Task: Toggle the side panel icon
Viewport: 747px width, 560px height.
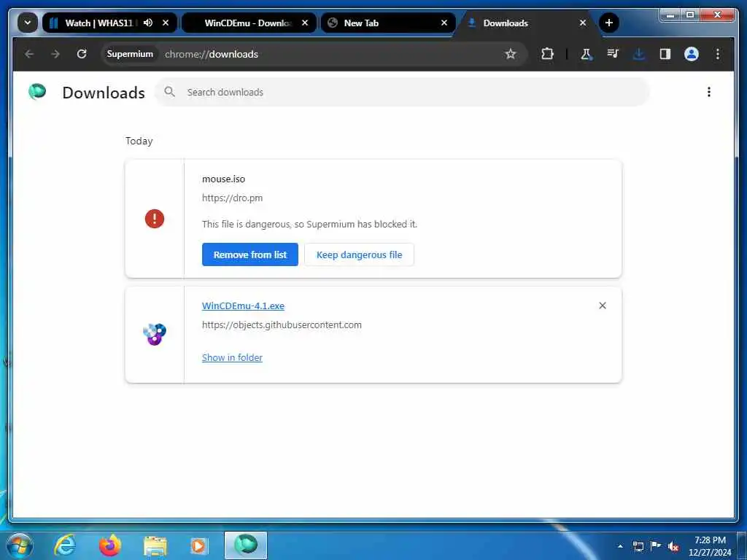Action: click(x=665, y=54)
